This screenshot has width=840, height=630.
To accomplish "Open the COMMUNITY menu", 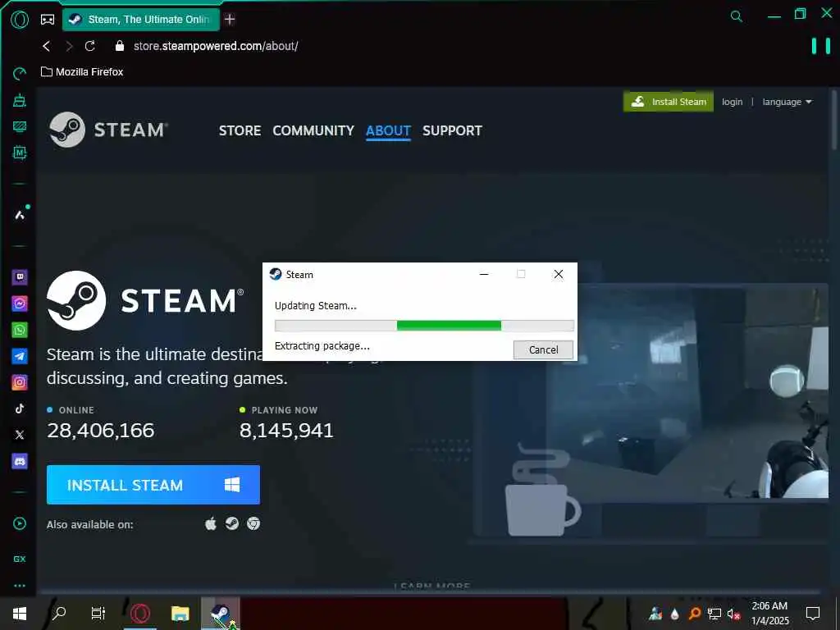I will point(313,130).
